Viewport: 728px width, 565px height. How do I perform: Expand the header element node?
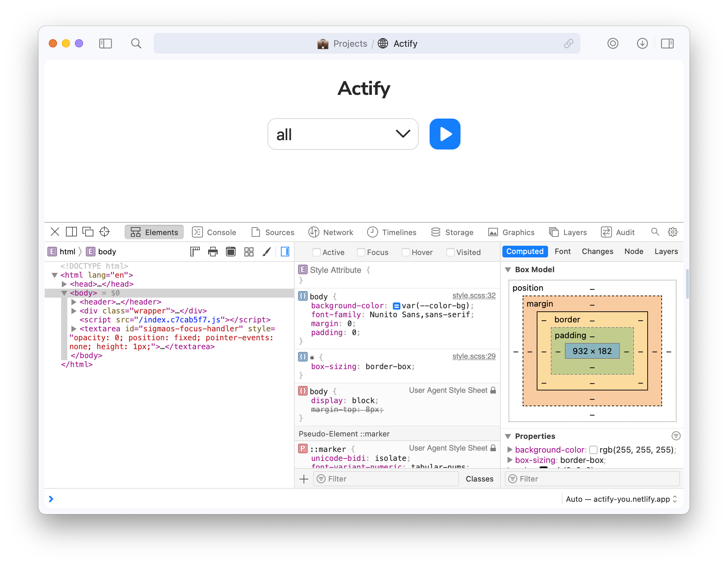pos(73,302)
